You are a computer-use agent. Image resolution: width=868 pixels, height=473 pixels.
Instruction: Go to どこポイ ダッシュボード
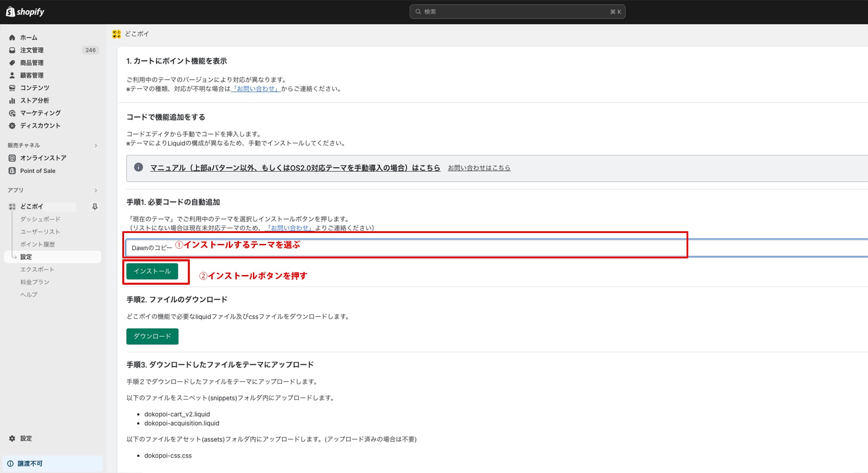point(40,219)
